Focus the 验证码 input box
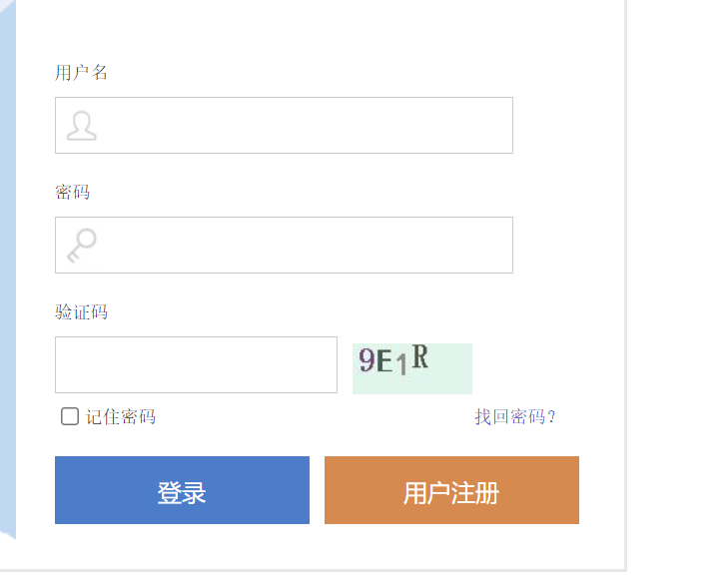 [x=196, y=364]
